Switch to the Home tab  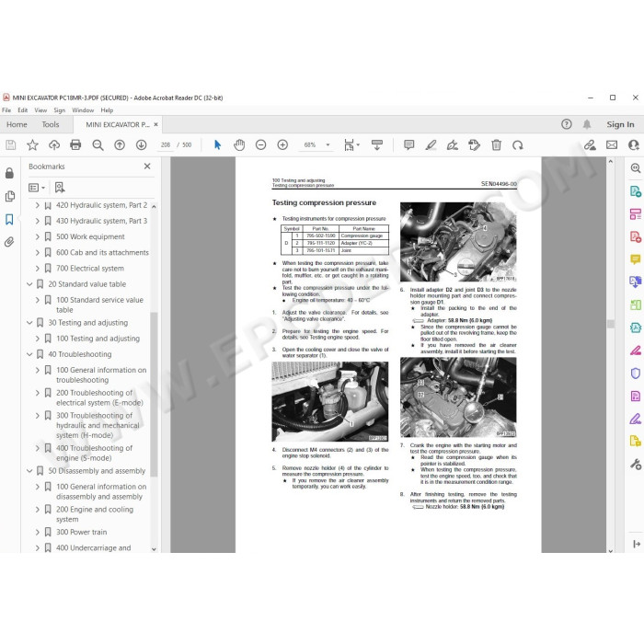pyautogui.click(x=17, y=124)
